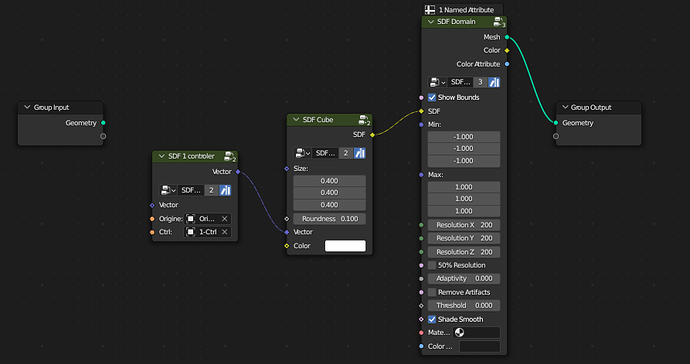Click empty socket on Group Output node
Image resolution: width=690 pixels, height=364 pixels.
(556, 136)
